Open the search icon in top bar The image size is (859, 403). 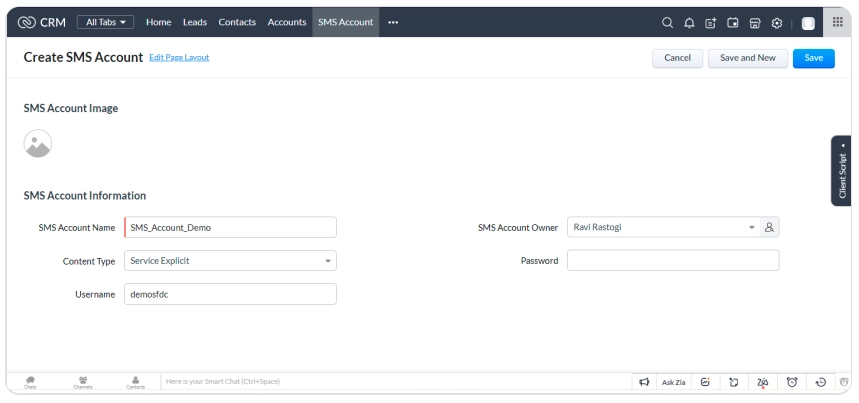668,23
